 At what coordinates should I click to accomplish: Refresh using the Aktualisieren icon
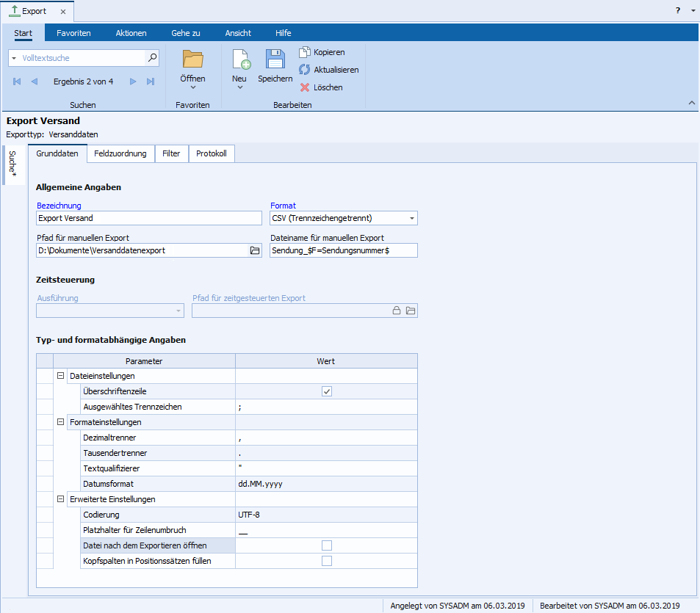point(305,70)
